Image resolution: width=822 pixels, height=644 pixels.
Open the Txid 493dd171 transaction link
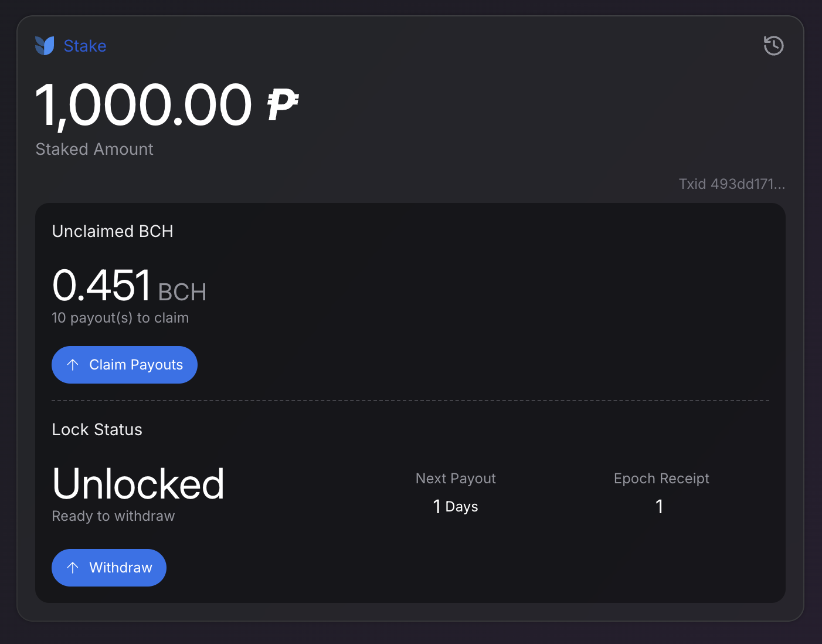coord(732,184)
